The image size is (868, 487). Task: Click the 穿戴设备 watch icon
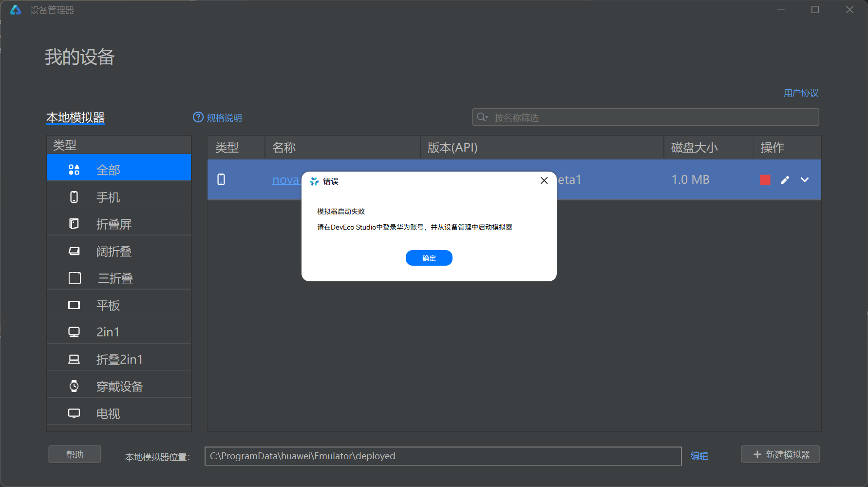(74, 387)
